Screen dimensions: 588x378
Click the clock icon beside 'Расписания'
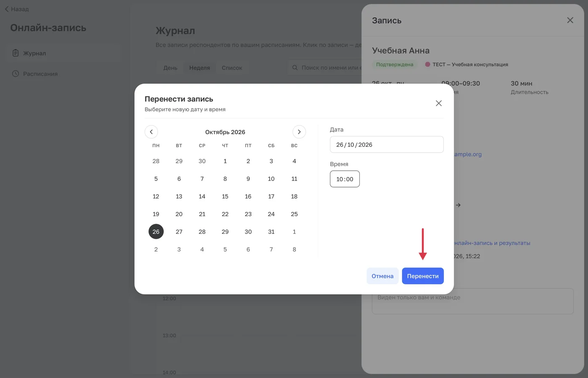[16, 74]
